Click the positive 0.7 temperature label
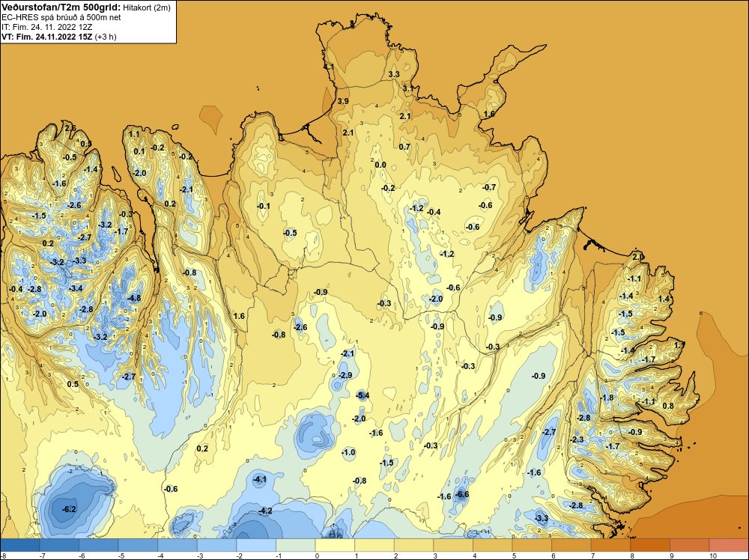This screenshot has width=749, height=560. (404, 147)
